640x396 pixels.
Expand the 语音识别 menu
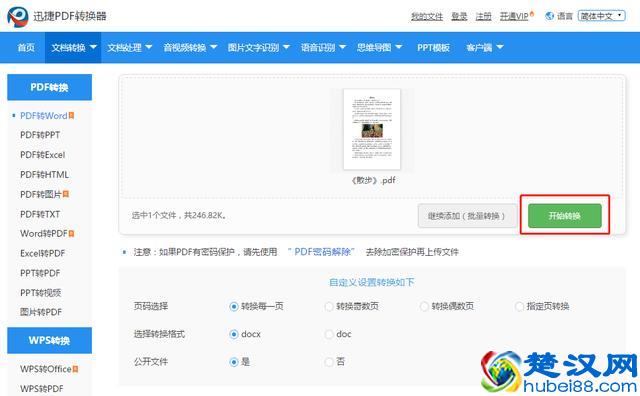(x=323, y=47)
